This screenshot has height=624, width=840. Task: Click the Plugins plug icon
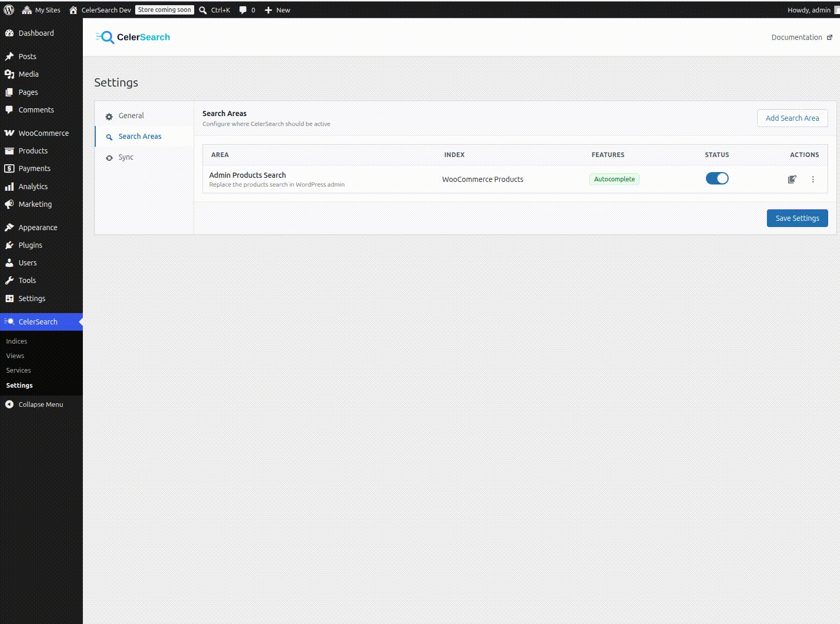click(x=9, y=245)
